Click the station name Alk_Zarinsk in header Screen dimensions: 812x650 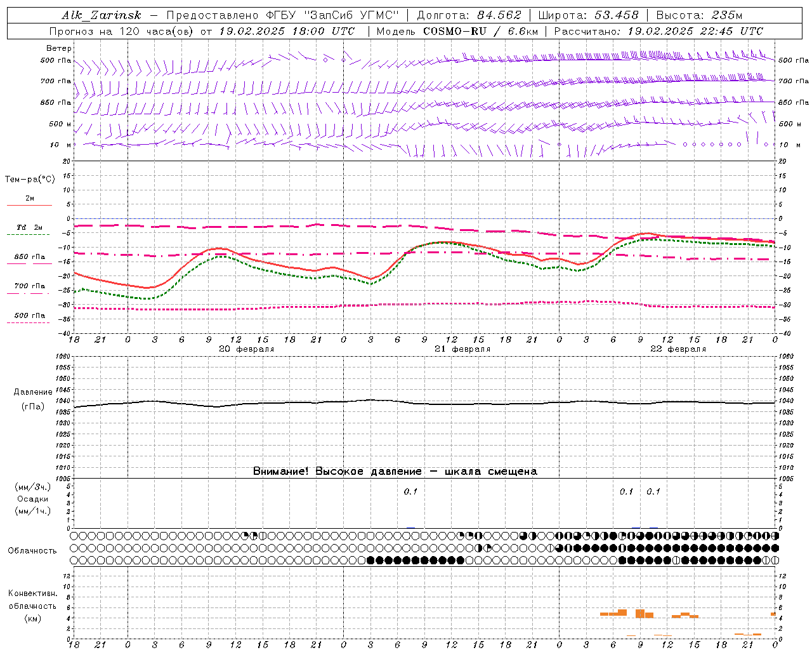click(x=101, y=15)
